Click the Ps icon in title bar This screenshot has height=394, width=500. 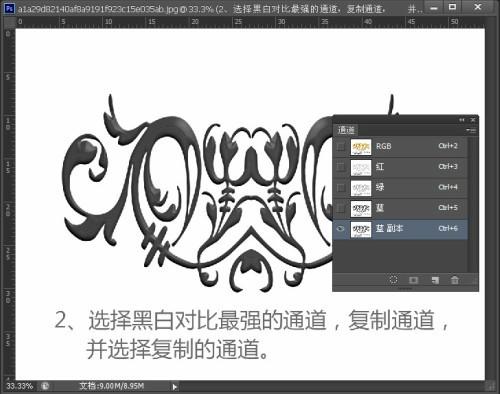9,8
